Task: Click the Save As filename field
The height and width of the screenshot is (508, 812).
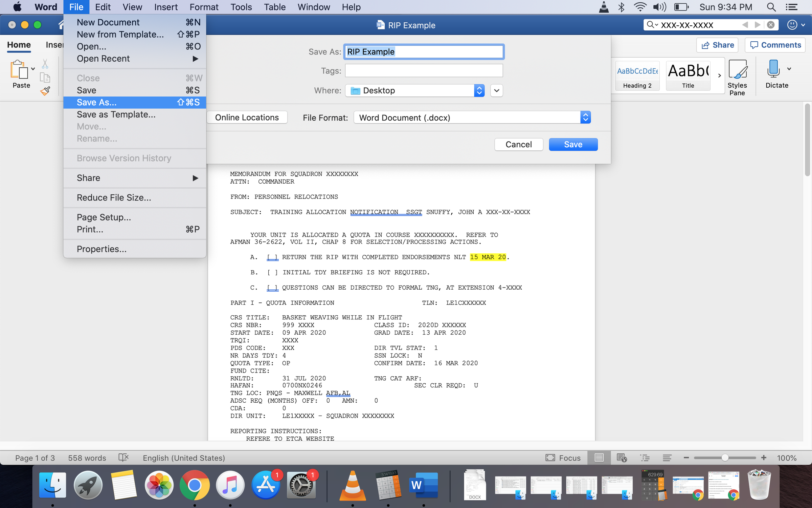Action: point(424,51)
